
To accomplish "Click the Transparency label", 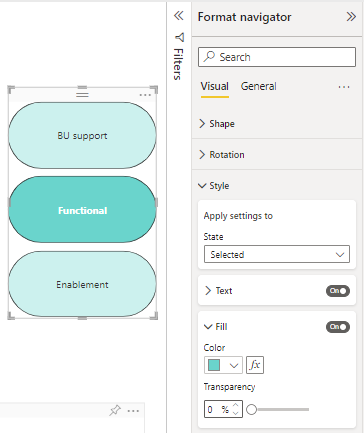I will (229, 387).
